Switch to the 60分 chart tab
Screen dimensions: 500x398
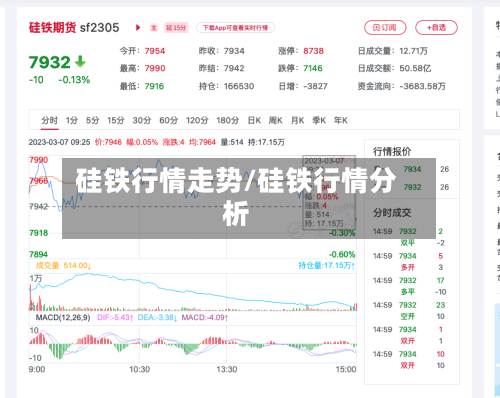(169, 120)
